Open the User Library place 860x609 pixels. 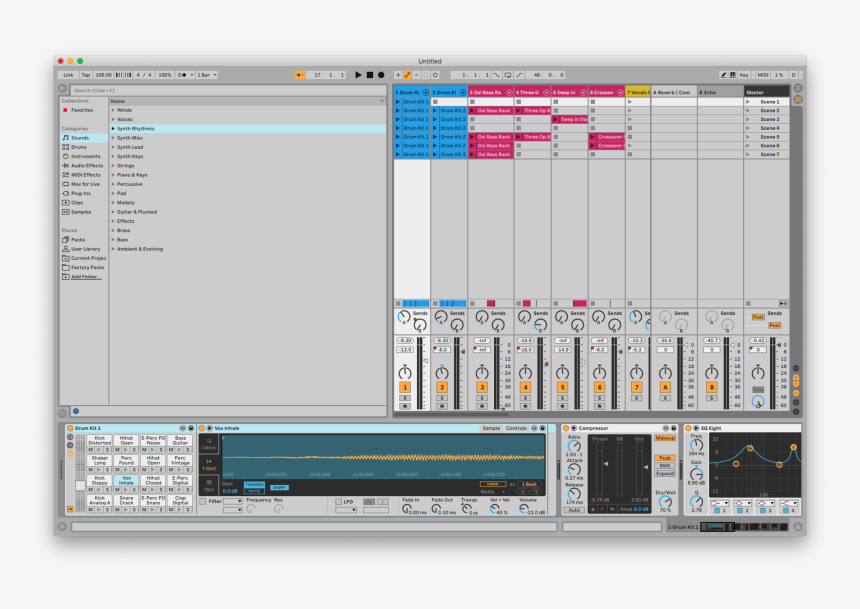point(85,249)
